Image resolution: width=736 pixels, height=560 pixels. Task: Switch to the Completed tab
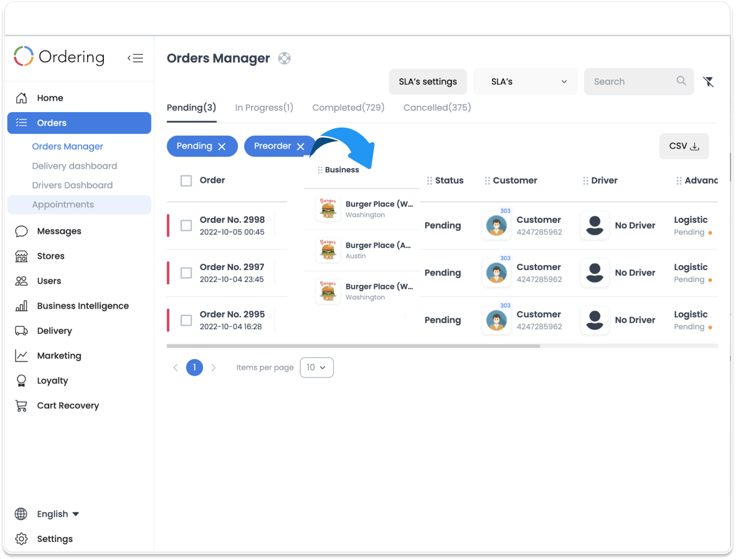click(348, 108)
